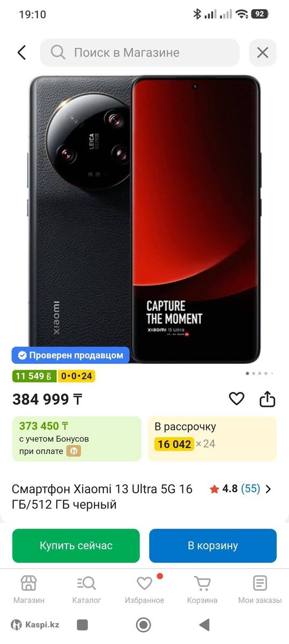
Task: Share the product via share icon
Action: [x=267, y=399]
